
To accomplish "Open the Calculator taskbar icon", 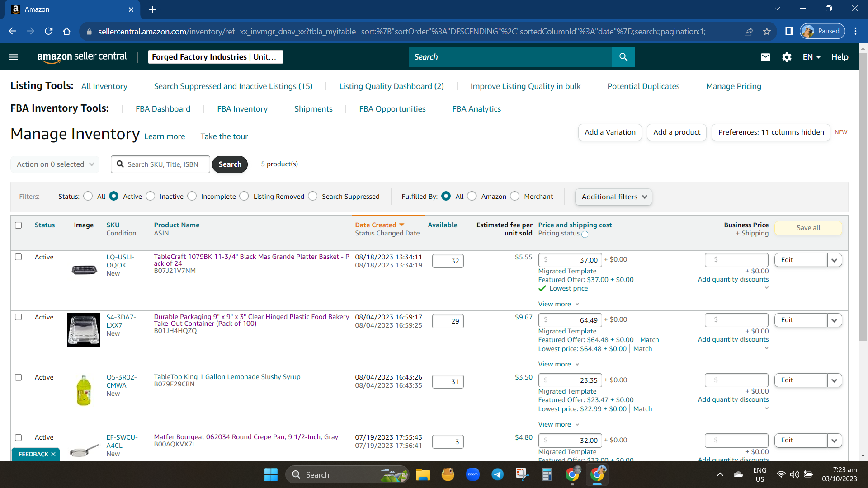I will point(547,474).
